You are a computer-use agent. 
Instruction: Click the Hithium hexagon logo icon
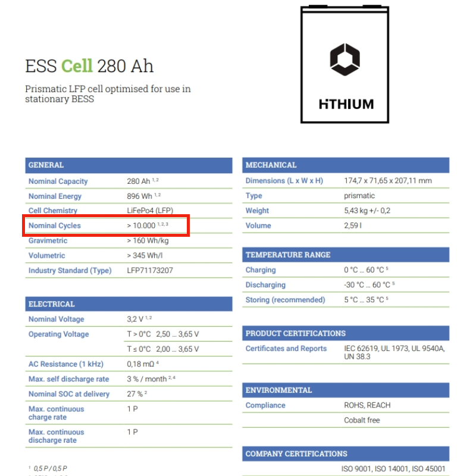(345, 59)
